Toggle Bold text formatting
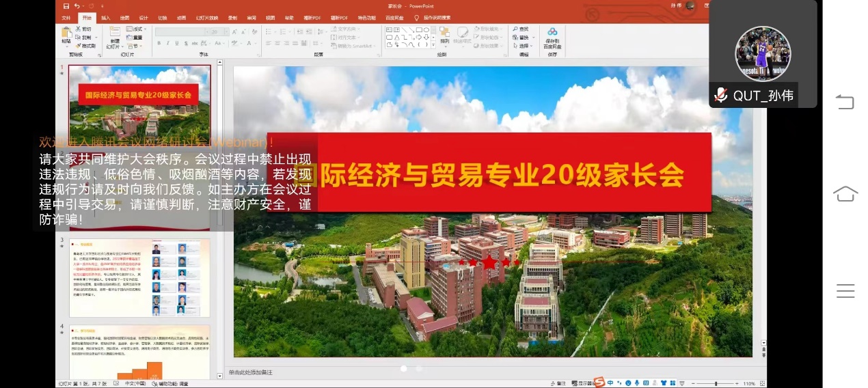 (x=159, y=43)
